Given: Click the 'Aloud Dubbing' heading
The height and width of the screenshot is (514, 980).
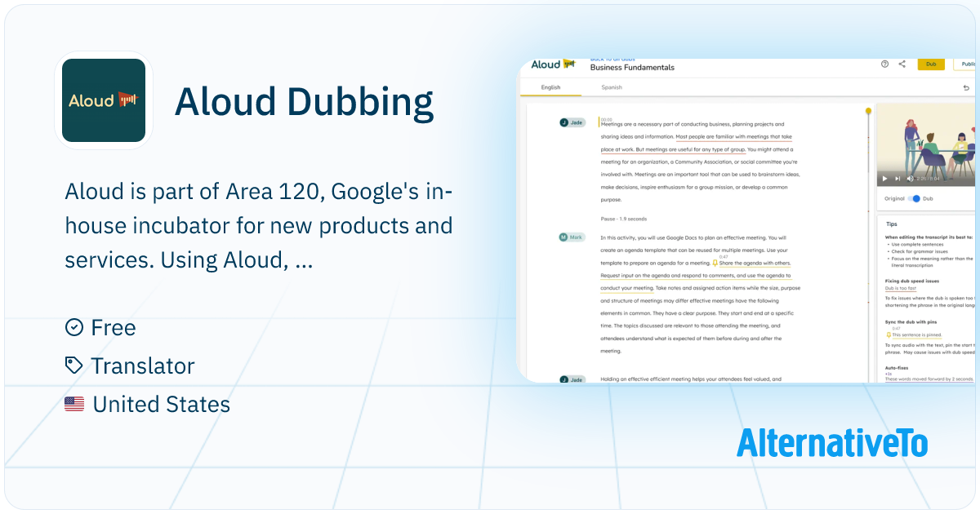Looking at the screenshot, I should click(305, 102).
